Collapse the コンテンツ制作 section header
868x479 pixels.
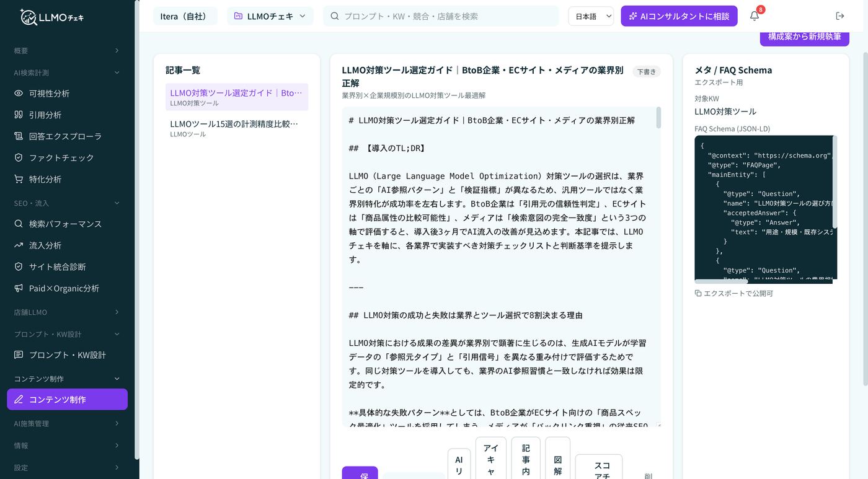click(x=67, y=379)
